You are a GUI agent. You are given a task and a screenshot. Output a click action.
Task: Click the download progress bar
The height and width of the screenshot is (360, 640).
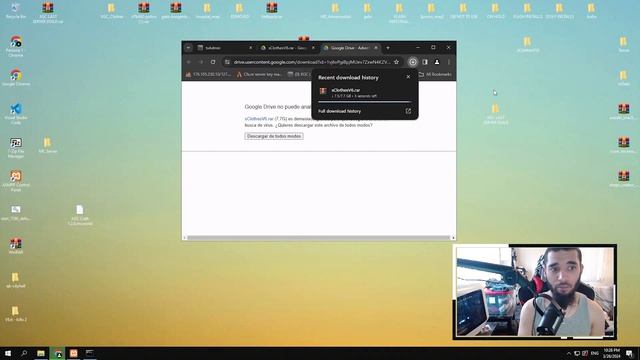pyautogui.click(x=364, y=101)
